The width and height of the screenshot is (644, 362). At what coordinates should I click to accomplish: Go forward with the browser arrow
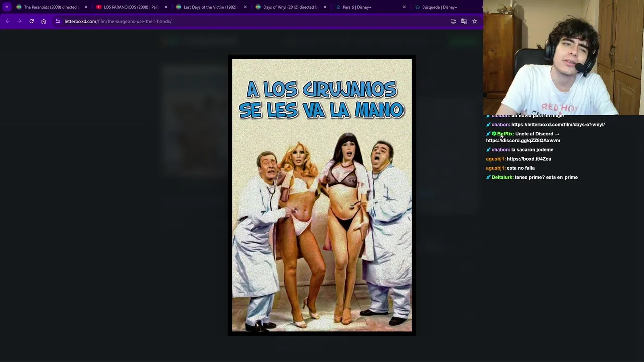pos(19,21)
